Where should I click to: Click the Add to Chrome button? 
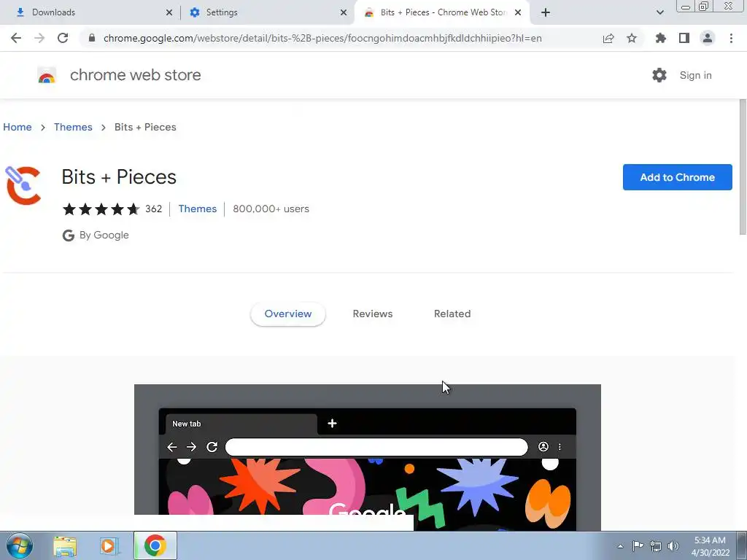pos(677,177)
